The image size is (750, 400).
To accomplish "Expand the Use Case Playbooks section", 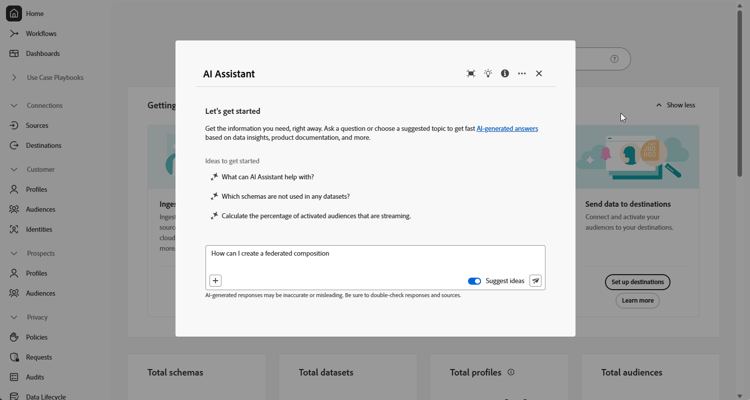I will 14,78.
